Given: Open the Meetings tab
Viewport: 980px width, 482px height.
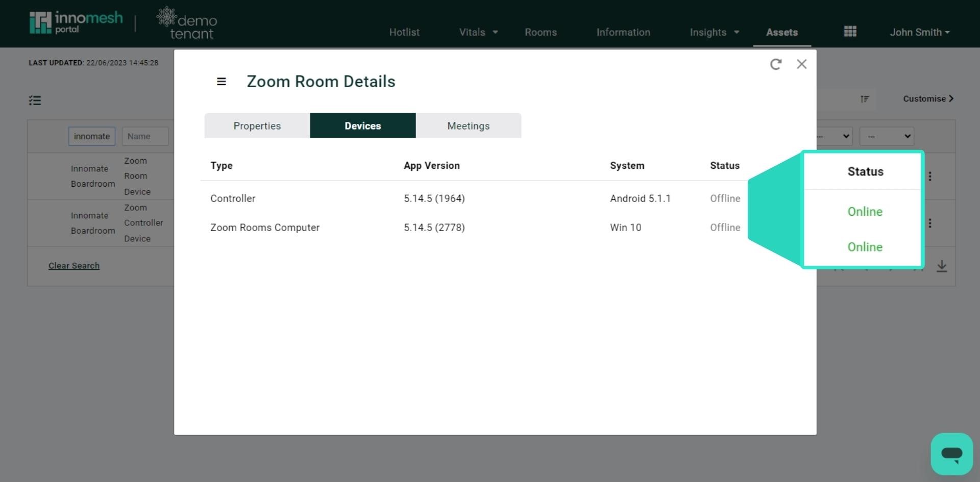Looking at the screenshot, I should click(x=469, y=125).
